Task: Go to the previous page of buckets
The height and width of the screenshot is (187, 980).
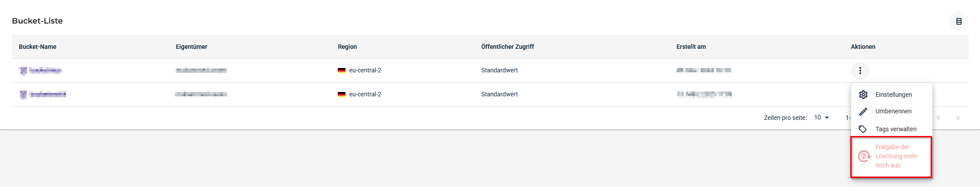Action: coord(938,118)
